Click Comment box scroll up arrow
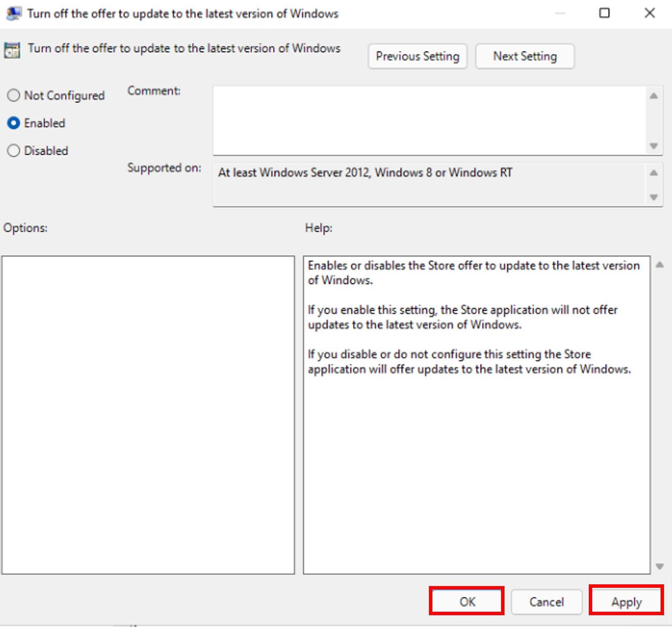 [x=654, y=96]
